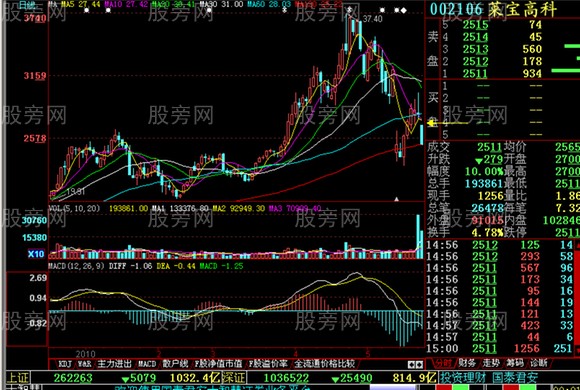
Task: Switch to the 筹码 tab
Action: pyautogui.click(x=515, y=363)
